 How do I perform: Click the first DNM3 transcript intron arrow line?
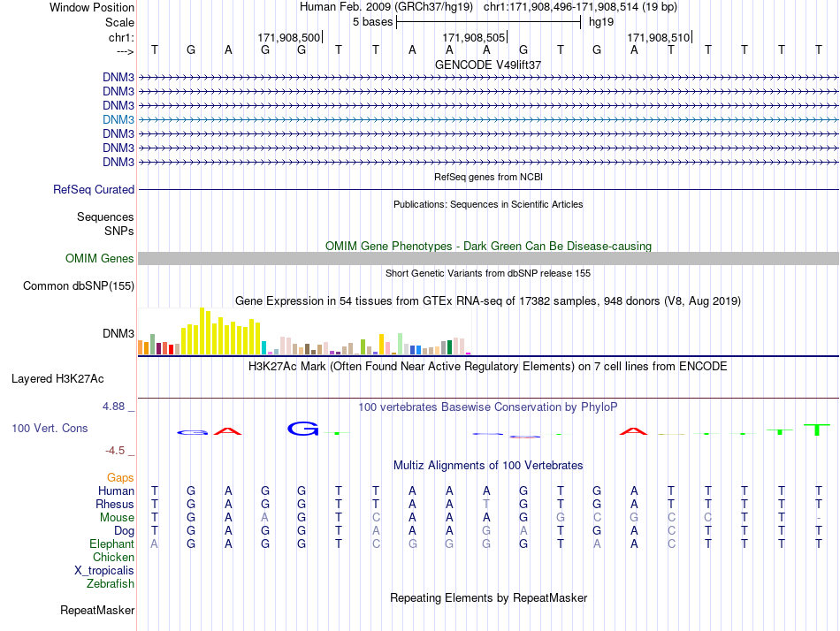coord(488,78)
